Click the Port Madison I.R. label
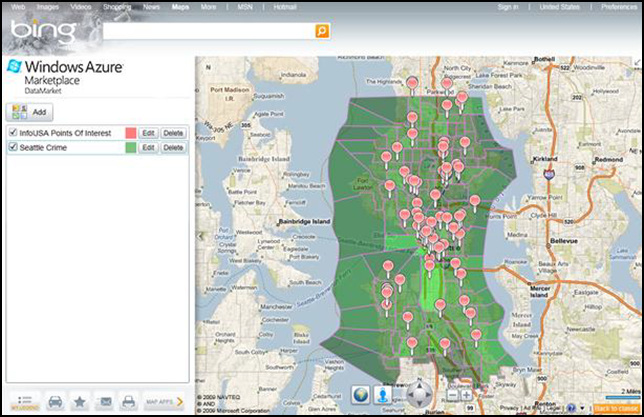 point(230,94)
